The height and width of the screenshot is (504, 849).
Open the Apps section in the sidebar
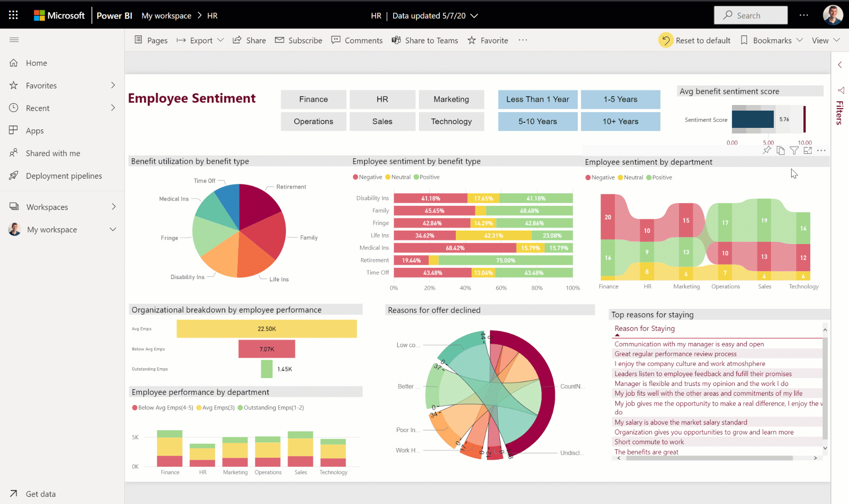point(35,130)
